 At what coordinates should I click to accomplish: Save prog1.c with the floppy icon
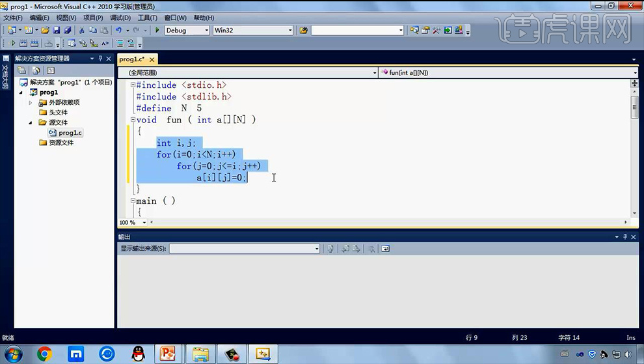tap(56, 30)
